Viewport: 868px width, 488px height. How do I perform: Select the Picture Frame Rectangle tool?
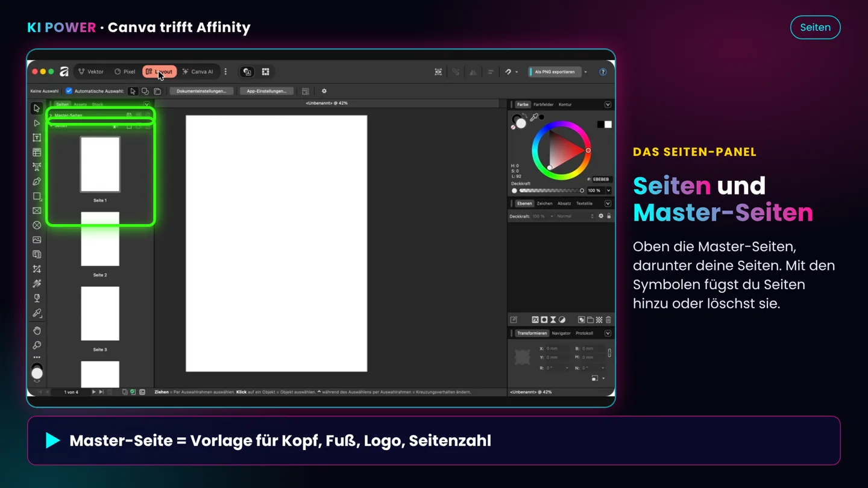tap(37, 211)
